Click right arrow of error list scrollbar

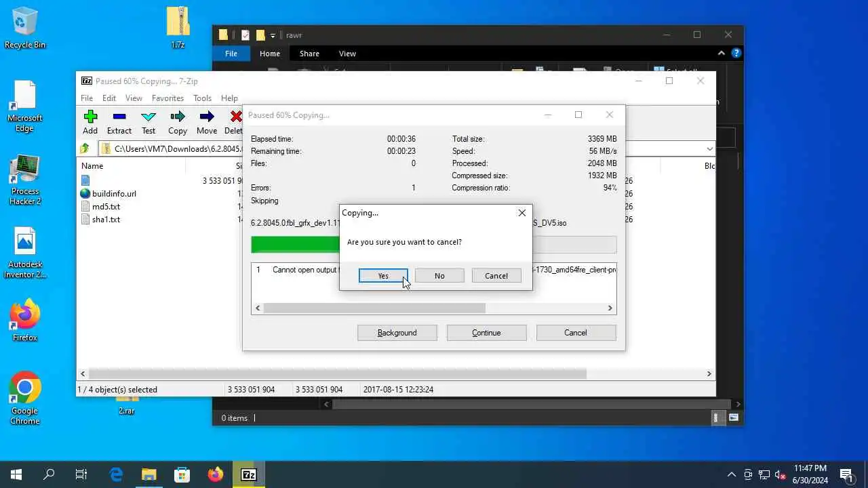pos(610,308)
